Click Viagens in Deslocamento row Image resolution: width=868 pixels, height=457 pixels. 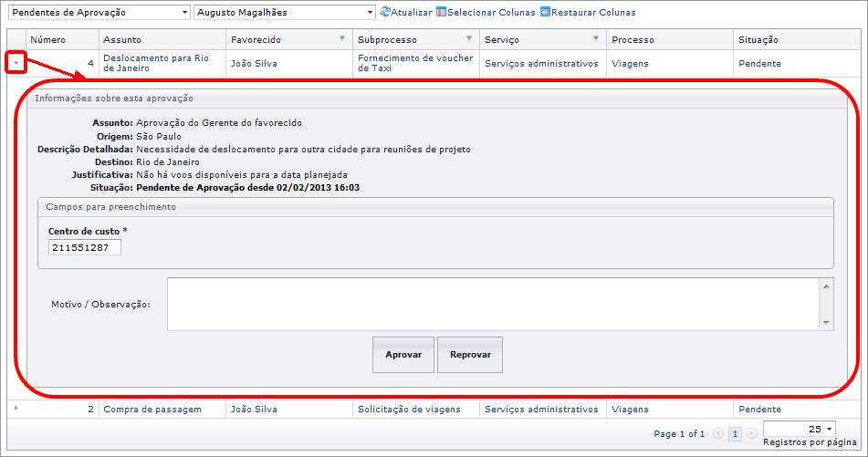tap(630, 64)
